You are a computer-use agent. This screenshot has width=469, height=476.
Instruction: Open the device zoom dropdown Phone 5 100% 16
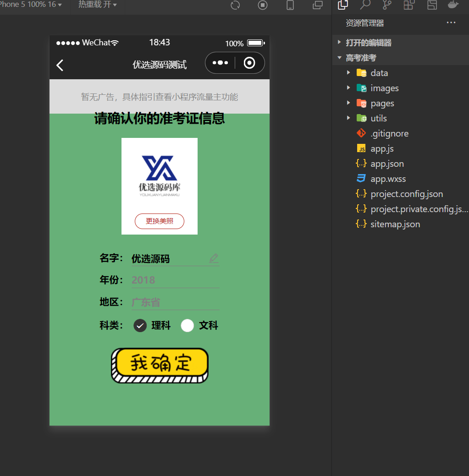pyautogui.click(x=30, y=5)
